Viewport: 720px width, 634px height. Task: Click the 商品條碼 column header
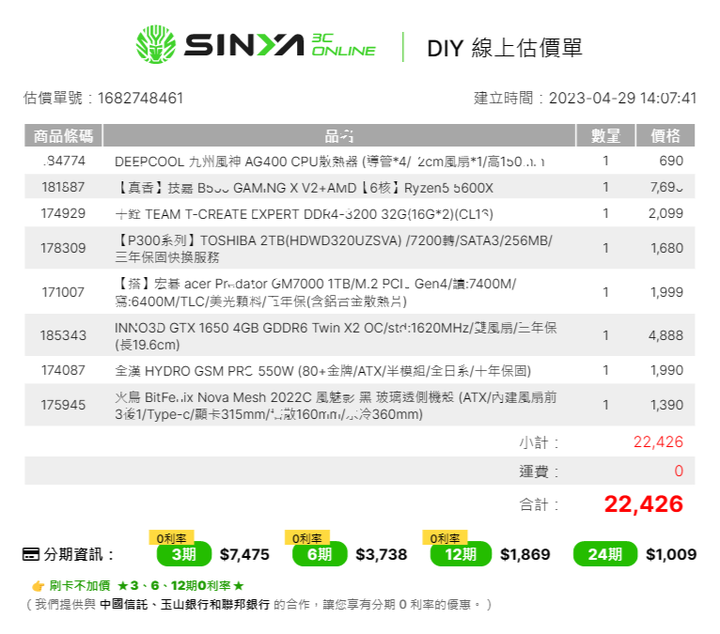click(x=63, y=135)
